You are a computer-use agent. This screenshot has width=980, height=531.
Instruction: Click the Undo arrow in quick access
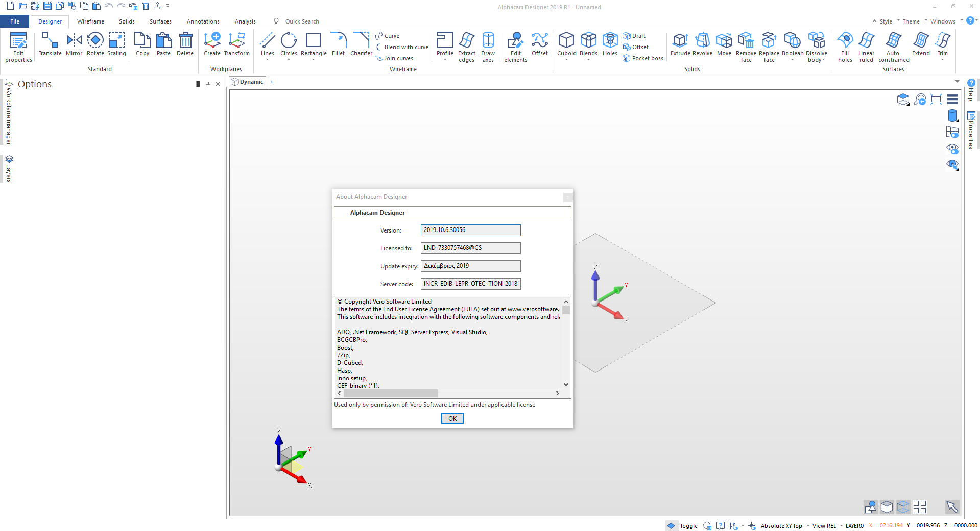[108, 6]
